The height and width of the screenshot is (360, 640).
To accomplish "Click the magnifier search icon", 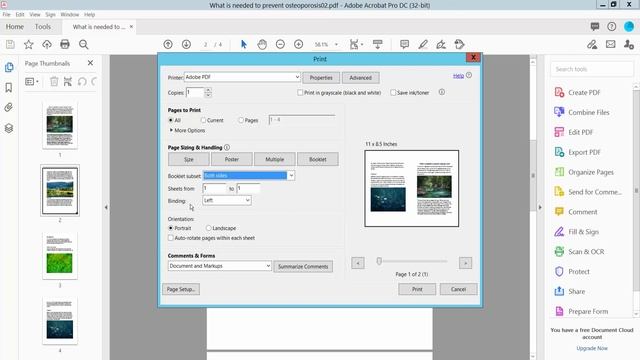I will point(84,44).
